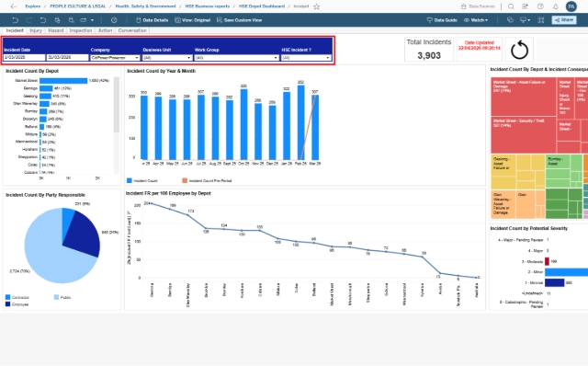Open the search magnifier in the header

[511, 6]
